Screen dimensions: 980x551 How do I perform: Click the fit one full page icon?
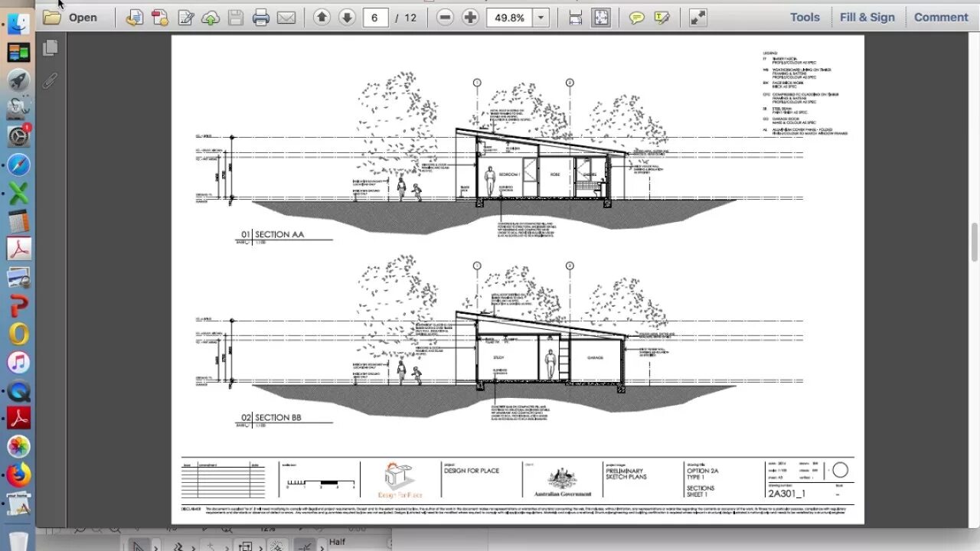[x=601, y=17]
